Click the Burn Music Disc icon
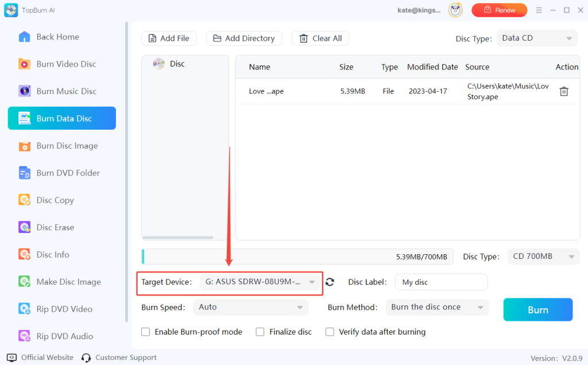The height and width of the screenshot is (365, 588). point(25,91)
